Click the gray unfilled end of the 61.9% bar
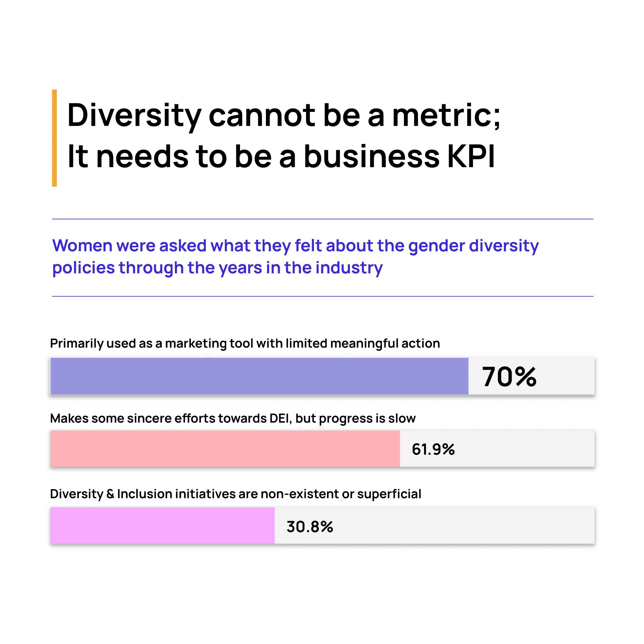This screenshot has width=644, height=644. 527,449
